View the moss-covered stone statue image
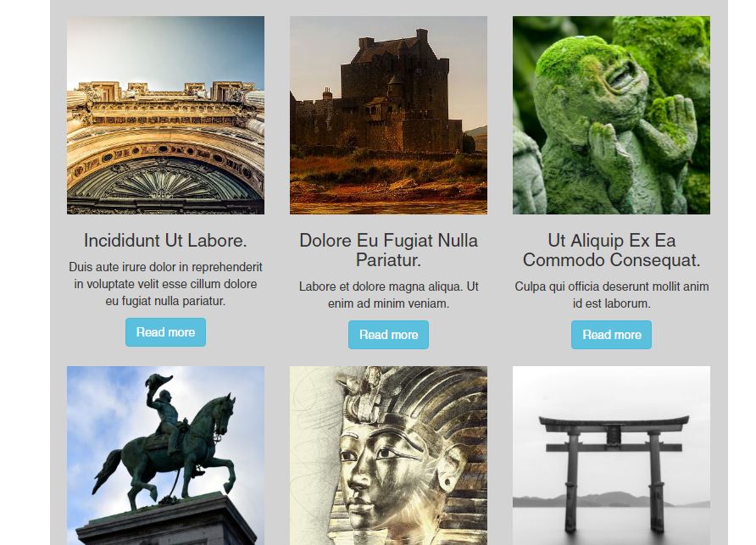Screen dimensions: 756x545 pos(611,115)
